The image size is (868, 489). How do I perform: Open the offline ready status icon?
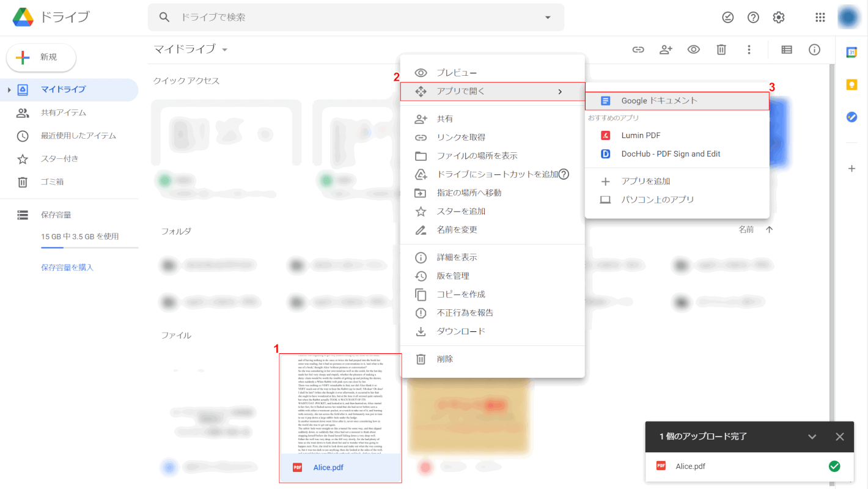click(727, 17)
